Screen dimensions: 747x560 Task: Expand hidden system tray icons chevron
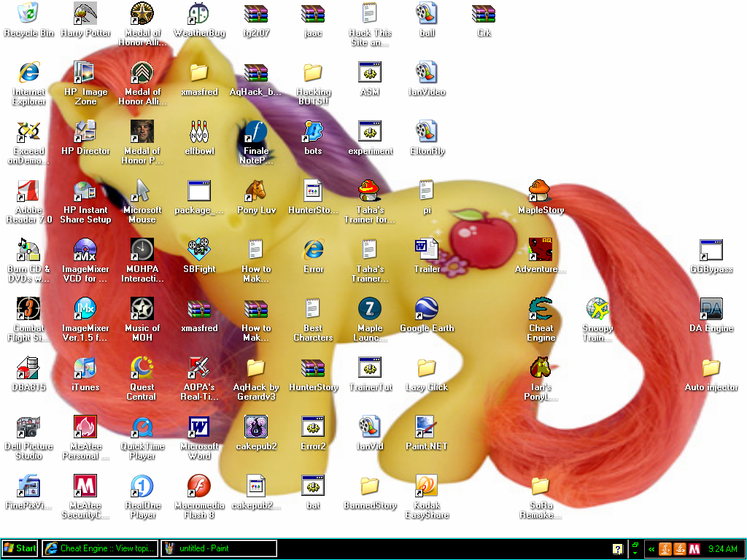tap(651, 548)
